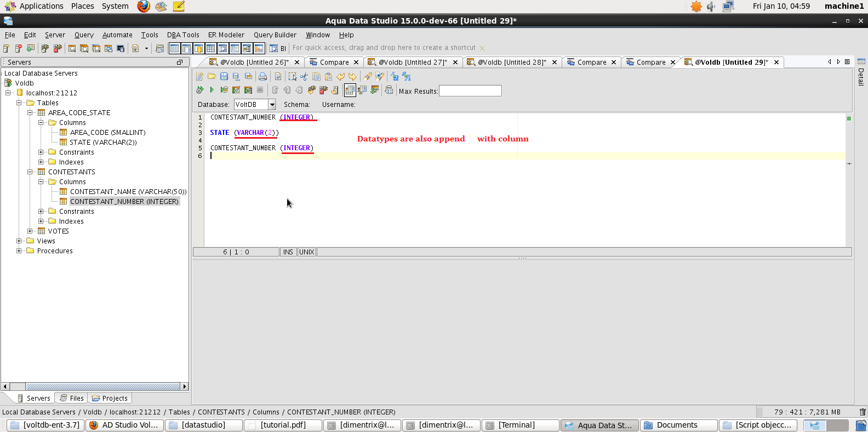Click into the Max Results field
Image resolution: width=868 pixels, height=432 pixels.
470,91
